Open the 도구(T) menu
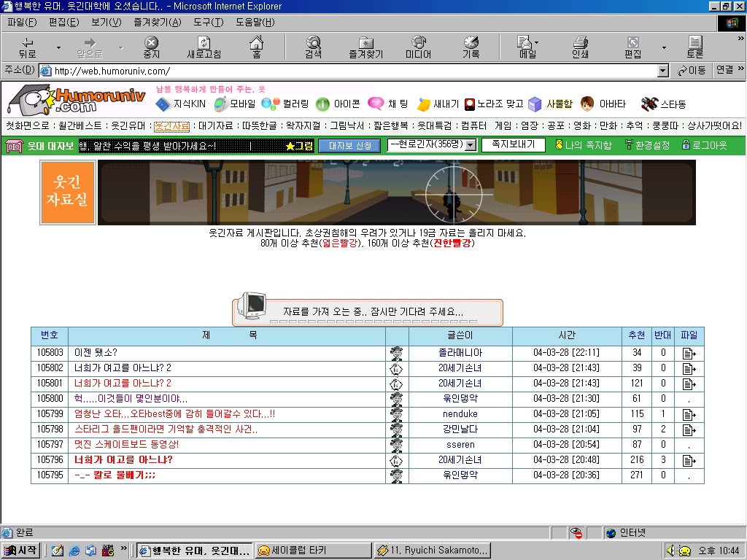The width and height of the screenshot is (747, 560). pyautogui.click(x=208, y=23)
